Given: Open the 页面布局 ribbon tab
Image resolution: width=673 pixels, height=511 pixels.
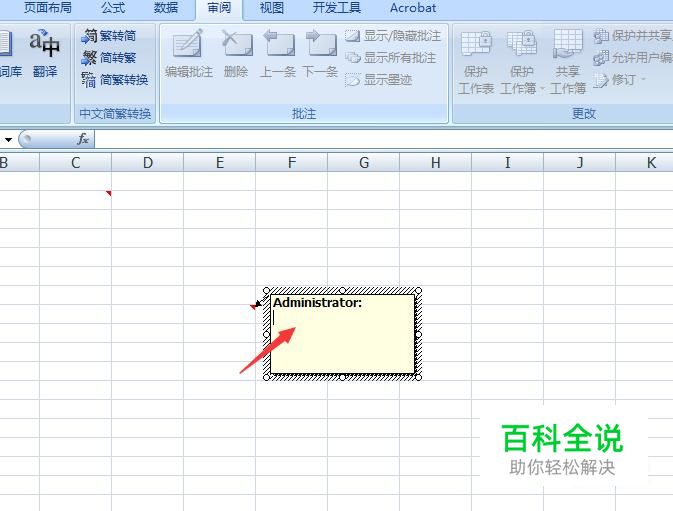Looking at the screenshot, I should tap(48, 8).
